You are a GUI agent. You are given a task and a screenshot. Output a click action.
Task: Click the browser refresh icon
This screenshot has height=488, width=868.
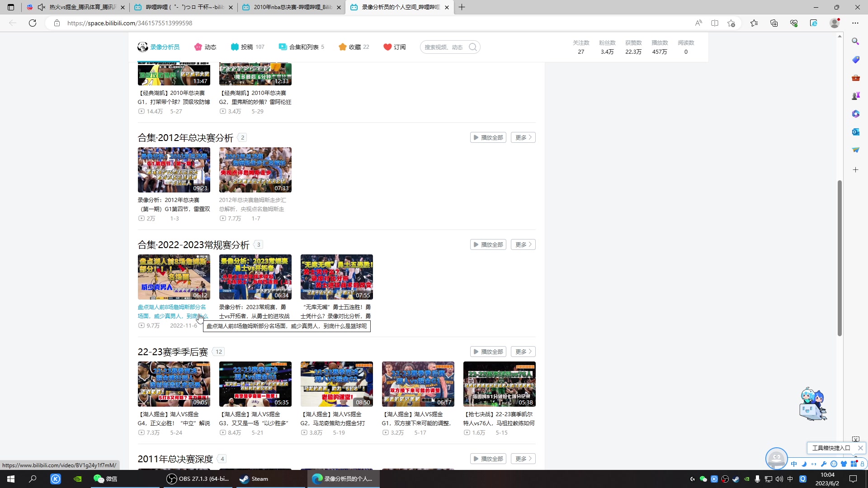point(33,23)
